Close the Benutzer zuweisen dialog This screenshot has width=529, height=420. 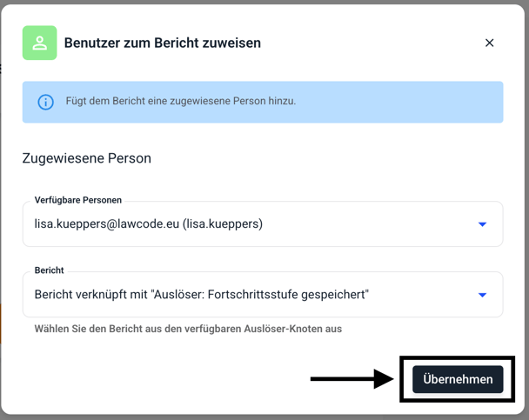click(489, 43)
